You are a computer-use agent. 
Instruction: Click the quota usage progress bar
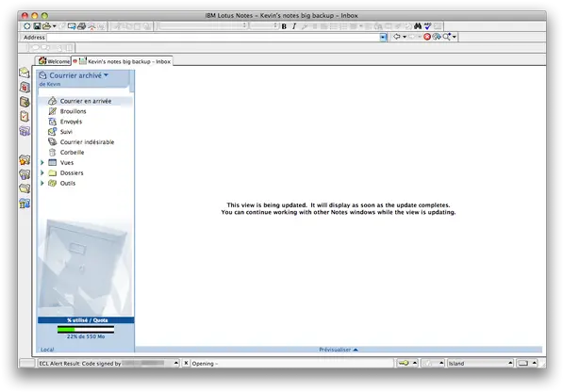click(86, 329)
